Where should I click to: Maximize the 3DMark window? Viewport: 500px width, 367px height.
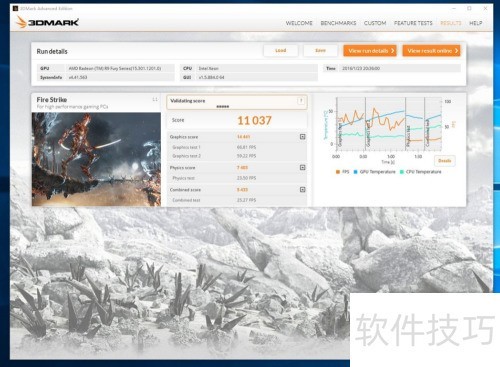point(469,8)
